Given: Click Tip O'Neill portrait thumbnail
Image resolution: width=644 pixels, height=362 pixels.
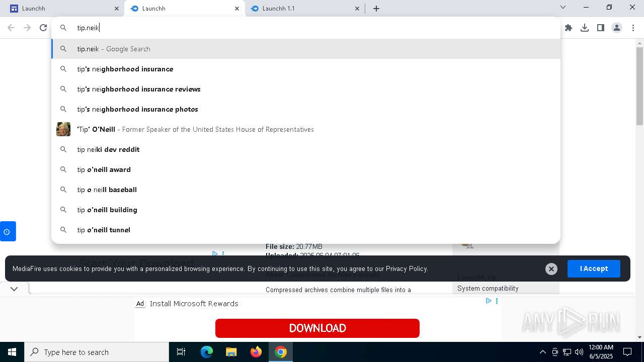Looking at the screenshot, I should [x=63, y=129].
